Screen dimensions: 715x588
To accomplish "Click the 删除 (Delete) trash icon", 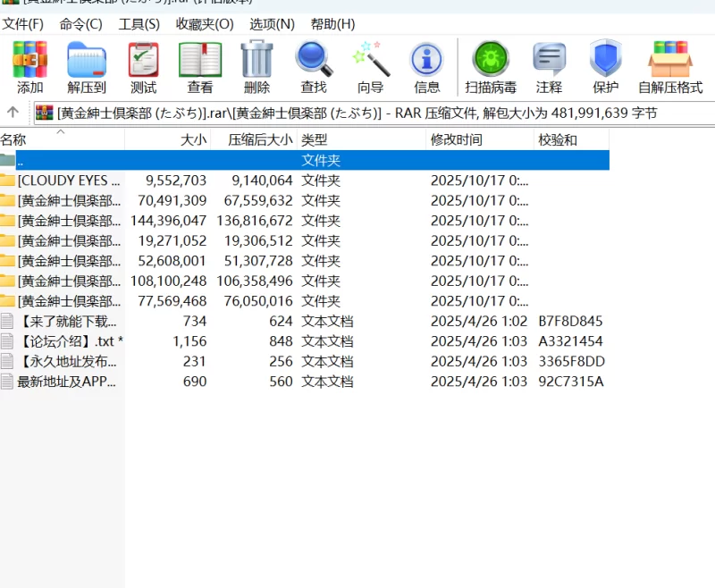I will pyautogui.click(x=257, y=59).
